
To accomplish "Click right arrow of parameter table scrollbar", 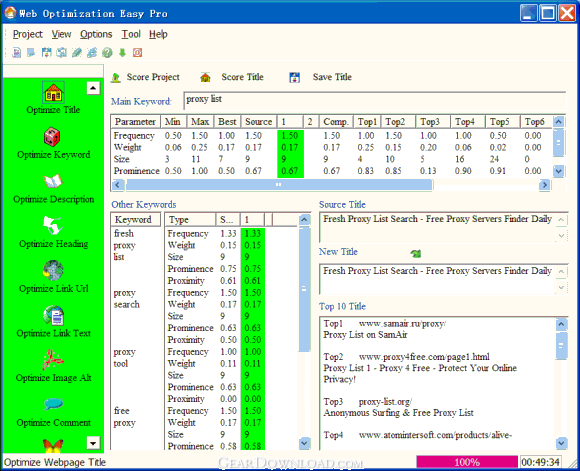I will tap(544, 184).
